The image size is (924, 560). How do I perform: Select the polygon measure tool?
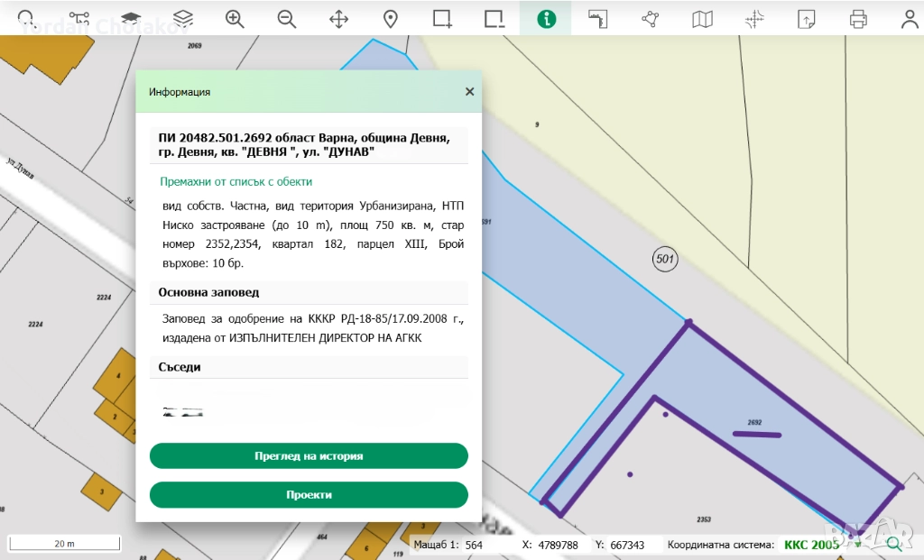pos(650,18)
